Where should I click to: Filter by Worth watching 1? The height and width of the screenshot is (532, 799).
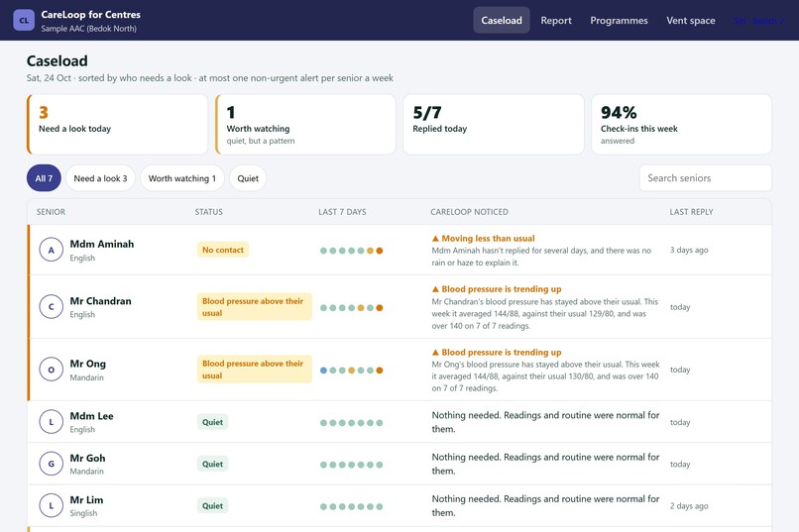point(182,178)
